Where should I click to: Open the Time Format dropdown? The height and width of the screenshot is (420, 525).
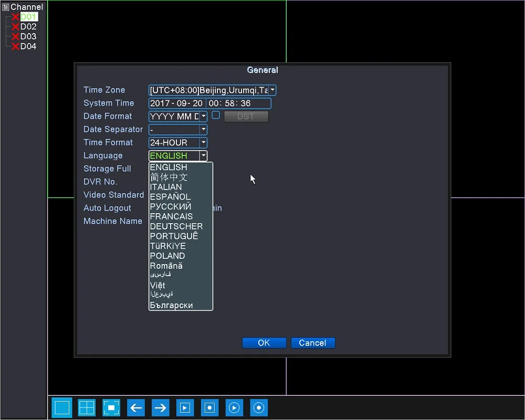pos(204,142)
